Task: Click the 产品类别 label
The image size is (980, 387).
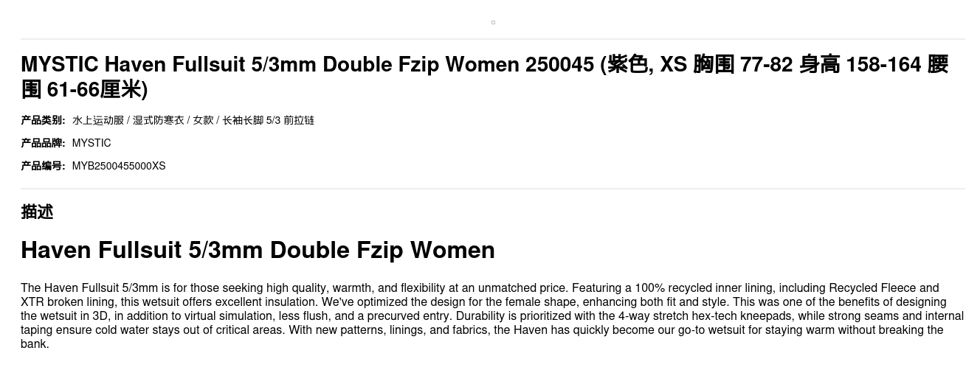Action: coord(43,120)
